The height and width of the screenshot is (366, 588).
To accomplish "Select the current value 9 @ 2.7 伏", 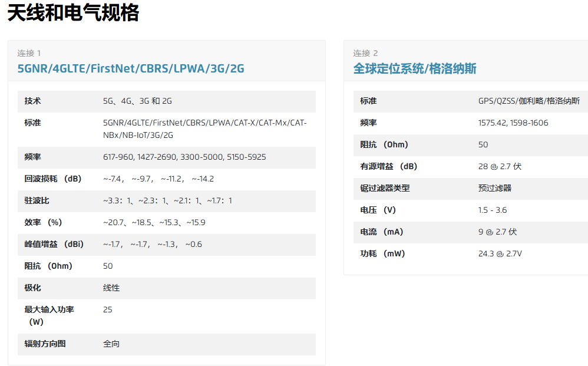I will [497, 232].
